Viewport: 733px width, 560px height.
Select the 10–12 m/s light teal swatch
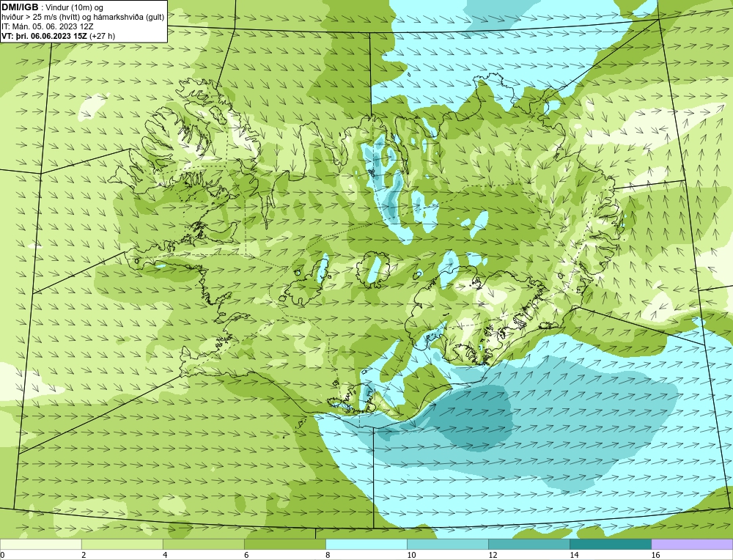click(447, 544)
